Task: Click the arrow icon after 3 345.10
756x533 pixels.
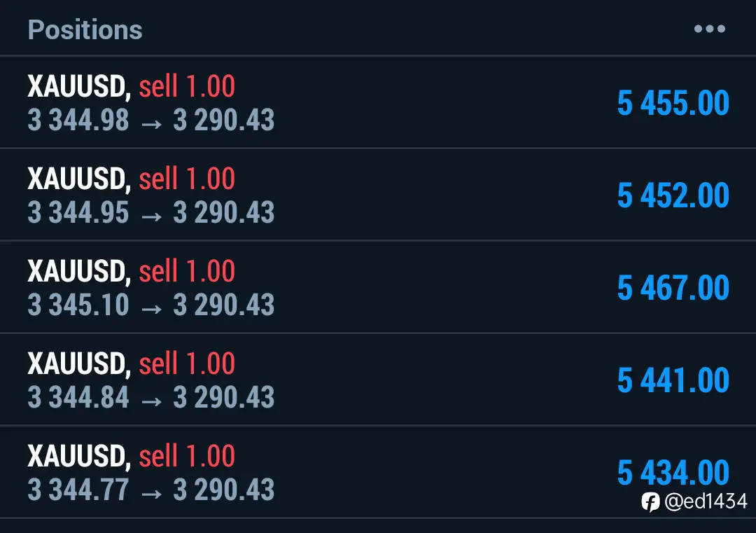Action: click(x=151, y=309)
